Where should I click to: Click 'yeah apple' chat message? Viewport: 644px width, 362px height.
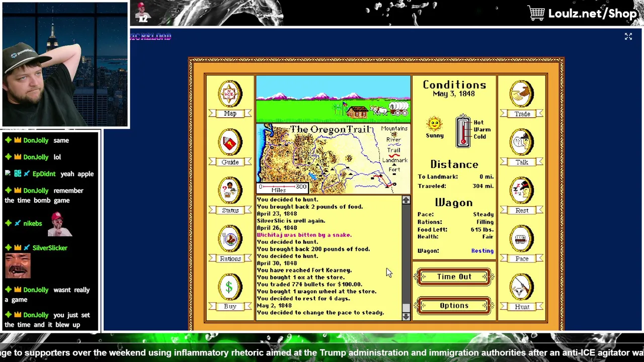click(77, 174)
